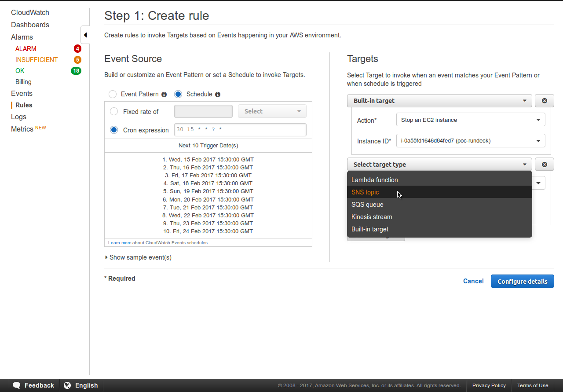Choose Kinesis stream from the target list
This screenshot has height=392, width=563.
[439, 217]
